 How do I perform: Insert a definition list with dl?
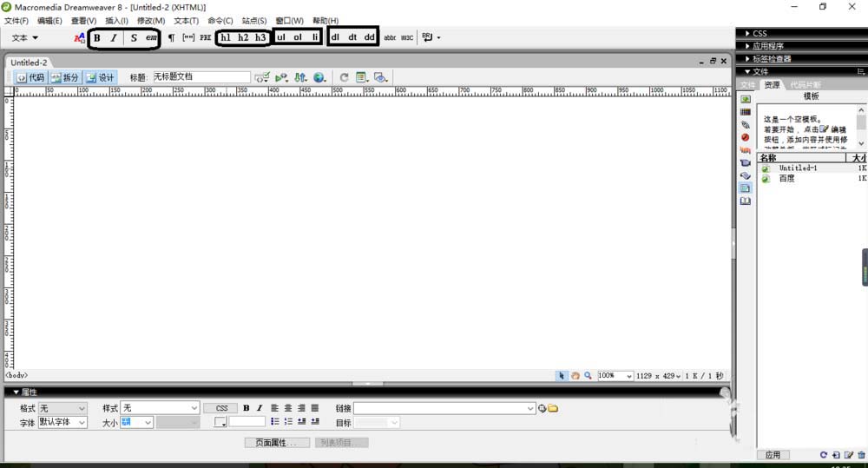click(335, 37)
